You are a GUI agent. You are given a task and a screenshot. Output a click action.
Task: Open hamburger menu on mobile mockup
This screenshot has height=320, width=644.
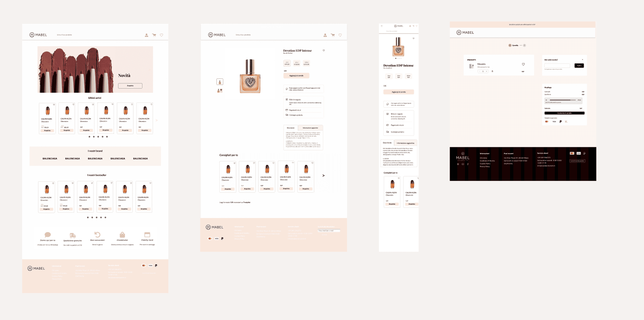pos(382,26)
